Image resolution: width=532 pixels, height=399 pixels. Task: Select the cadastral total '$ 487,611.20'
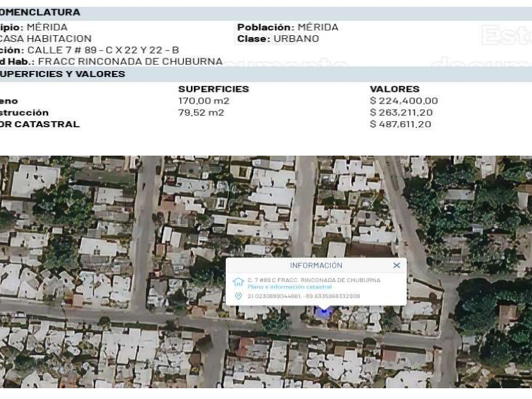pos(400,124)
